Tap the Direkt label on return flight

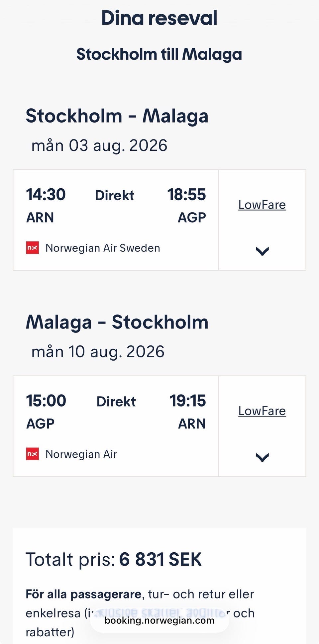pos(116,402)
